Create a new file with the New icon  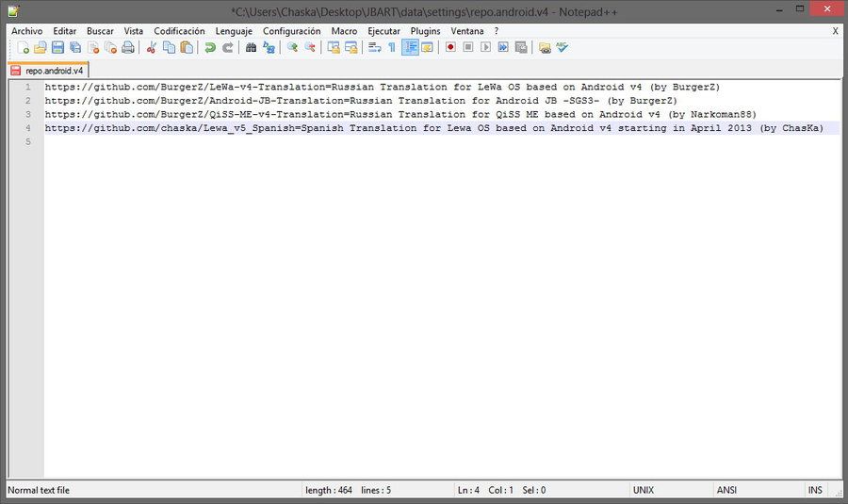(23, 48)
